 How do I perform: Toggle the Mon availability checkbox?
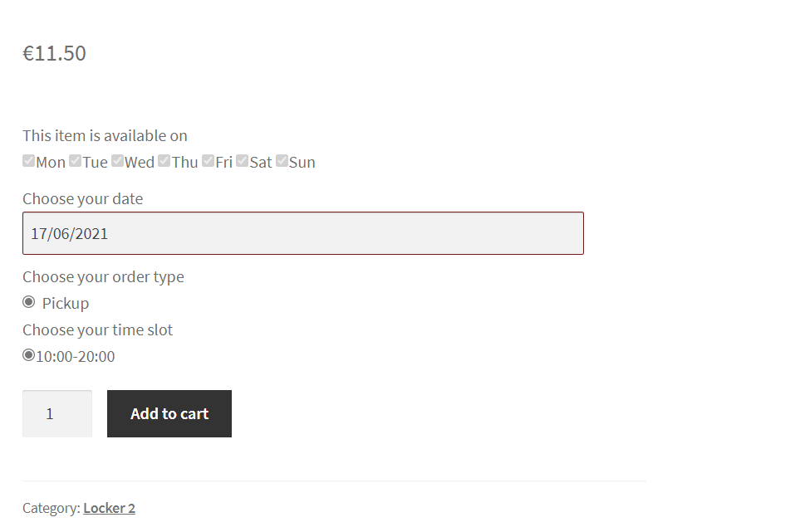tap(28, 161)
